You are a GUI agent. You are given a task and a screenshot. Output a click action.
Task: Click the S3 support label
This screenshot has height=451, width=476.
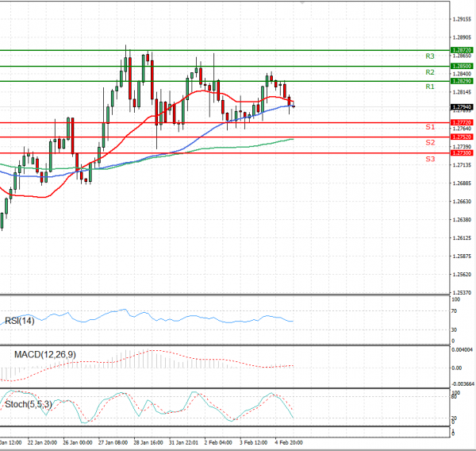pyautogui.click(x=430, y=159)
